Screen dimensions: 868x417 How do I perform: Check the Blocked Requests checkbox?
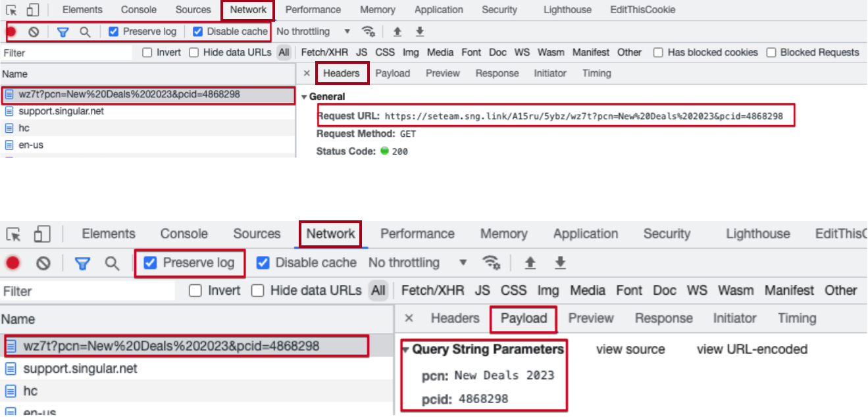click(771, 53)
